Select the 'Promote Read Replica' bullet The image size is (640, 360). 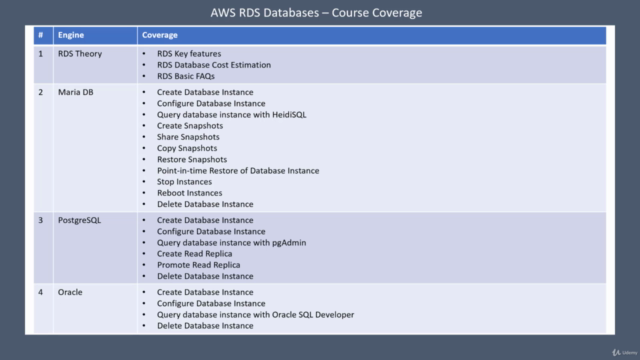pos(198,265)
